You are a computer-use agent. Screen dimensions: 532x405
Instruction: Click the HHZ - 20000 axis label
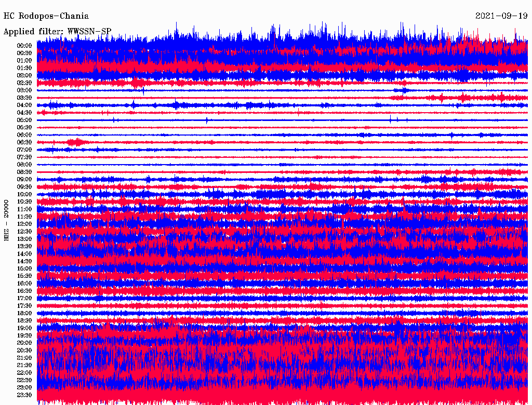point(7,220)
